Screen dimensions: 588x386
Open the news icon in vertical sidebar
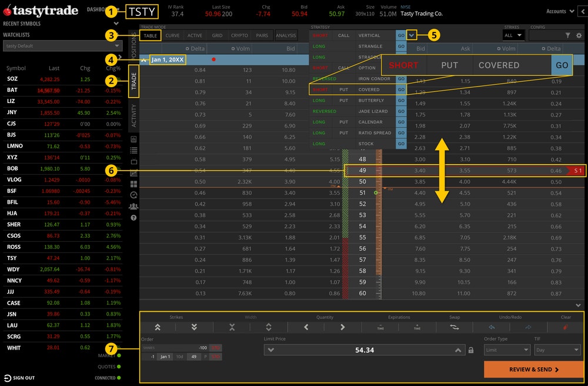click(133, 139)
